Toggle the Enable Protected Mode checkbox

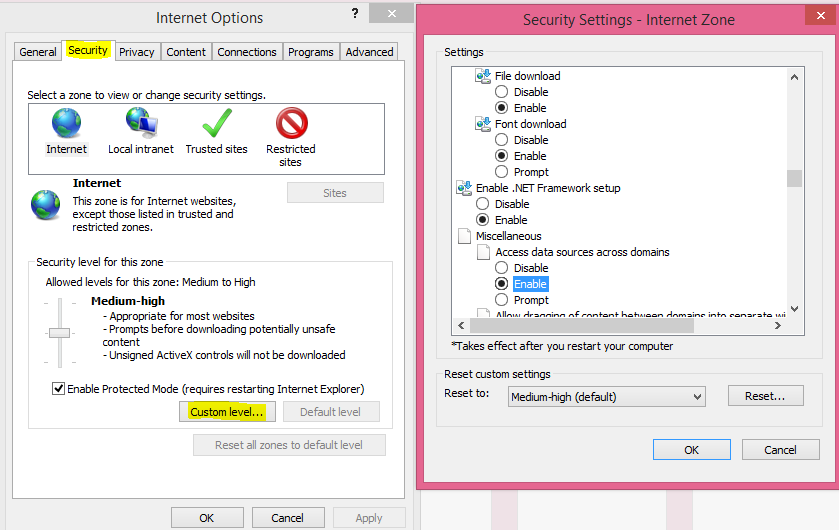coord(59,388)
